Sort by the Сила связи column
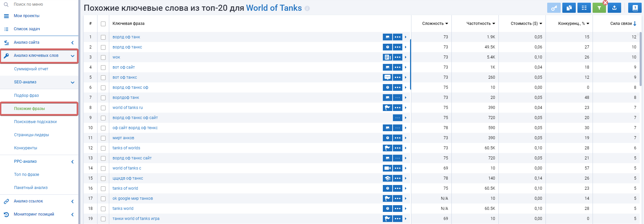 coord(623,24)
